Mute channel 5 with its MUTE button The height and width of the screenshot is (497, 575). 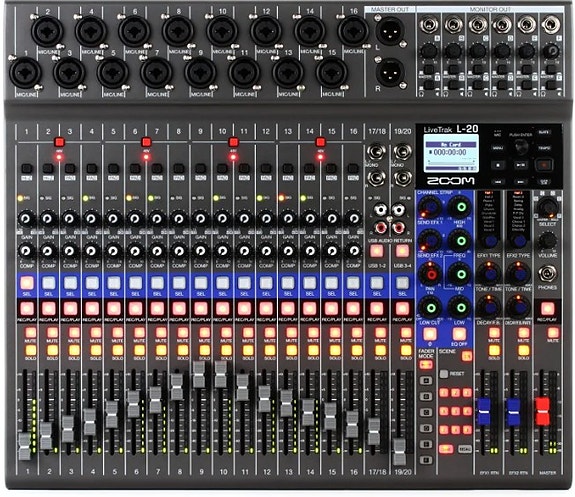117,333
